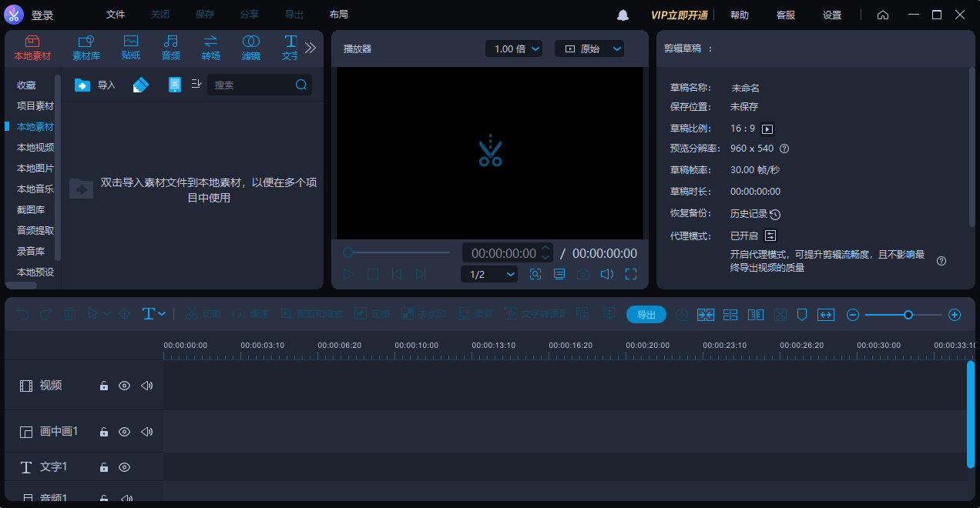
Task: Step to previous frame in player
Action: [397, 274]
